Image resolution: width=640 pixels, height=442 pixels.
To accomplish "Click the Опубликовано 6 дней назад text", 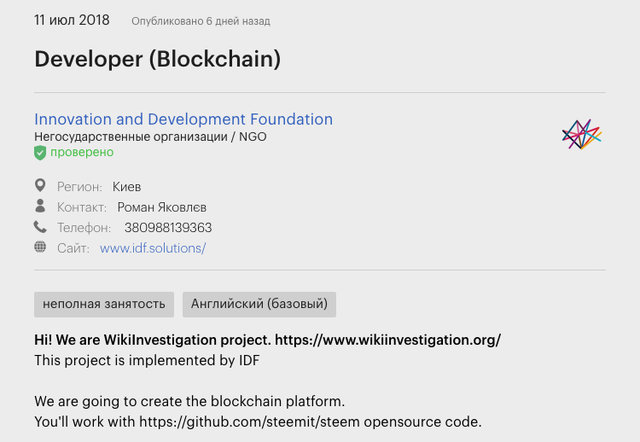I will pyautogui.click(x=198, y=21).
